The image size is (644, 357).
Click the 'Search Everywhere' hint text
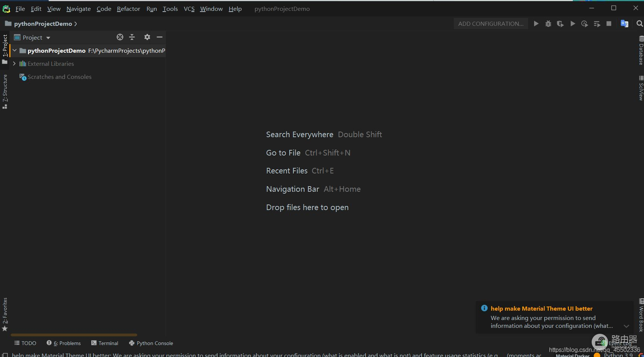coord(299,135)
